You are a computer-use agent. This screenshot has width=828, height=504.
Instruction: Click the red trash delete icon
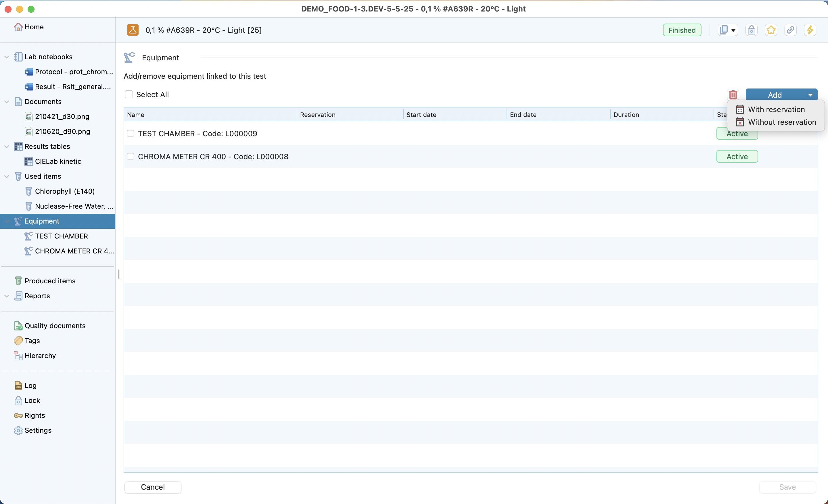tap(733, 95)
